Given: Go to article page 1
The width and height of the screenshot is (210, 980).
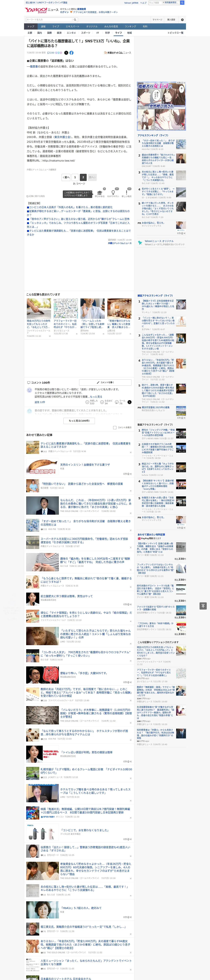Looking at the screenshot, I should [75, 177].
